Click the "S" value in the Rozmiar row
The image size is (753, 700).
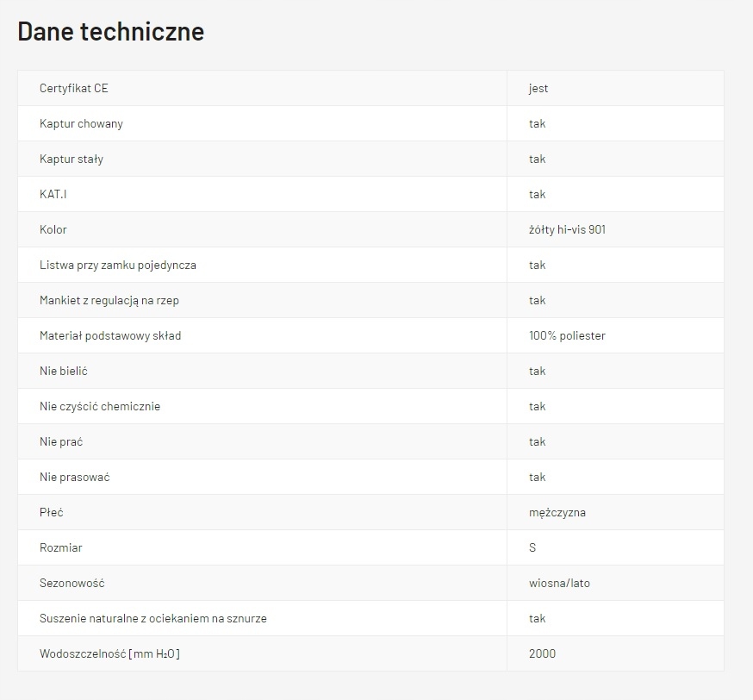pos(533,547)
